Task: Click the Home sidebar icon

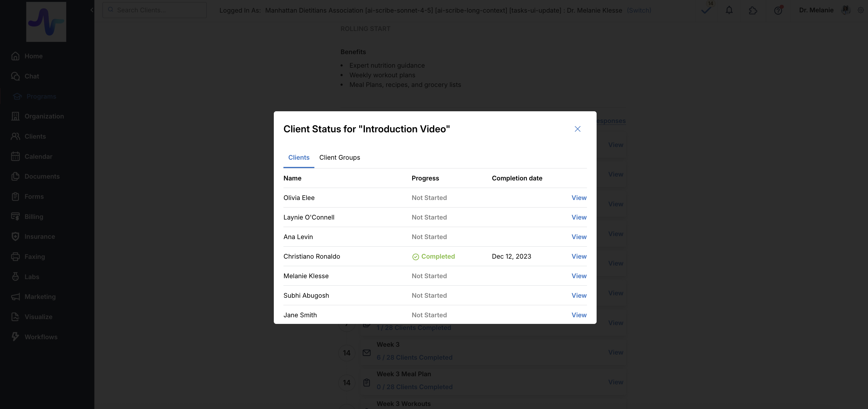Action: [x=16, y=56]
